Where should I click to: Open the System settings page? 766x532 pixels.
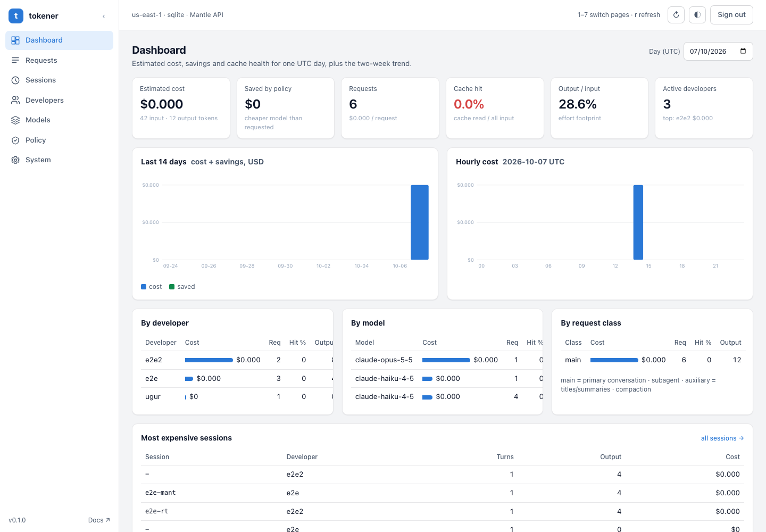(59, 160)
